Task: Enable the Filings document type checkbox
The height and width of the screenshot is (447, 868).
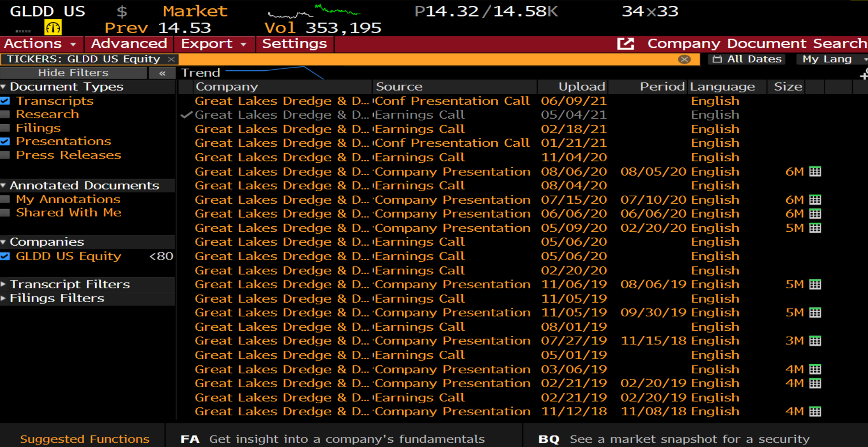Action: click(5, 128)
